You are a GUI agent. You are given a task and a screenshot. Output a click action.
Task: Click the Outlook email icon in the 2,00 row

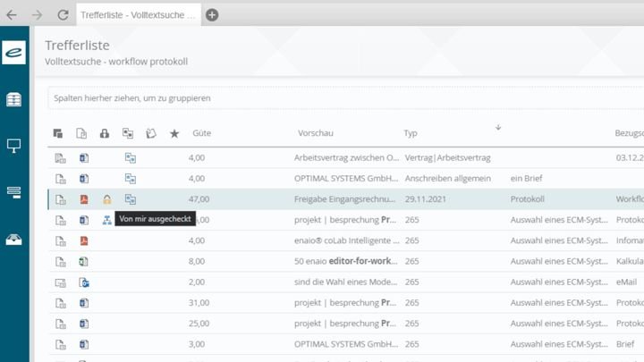[x=84, y=282]
